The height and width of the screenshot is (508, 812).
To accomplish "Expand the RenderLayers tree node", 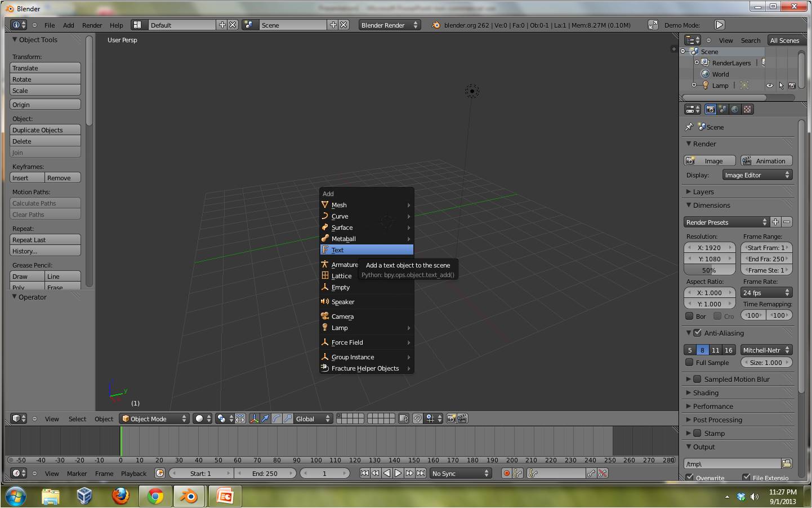I will click(x=697, y=63).
